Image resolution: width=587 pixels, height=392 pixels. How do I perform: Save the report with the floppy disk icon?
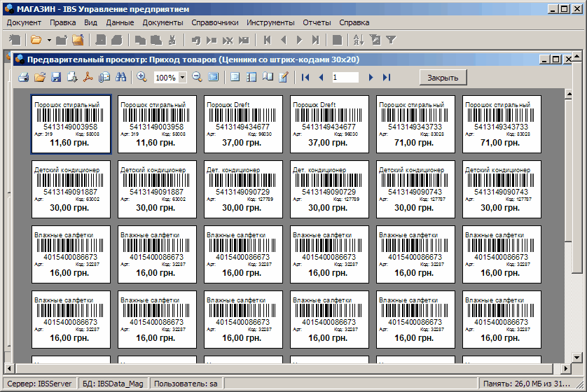(56, 77)
